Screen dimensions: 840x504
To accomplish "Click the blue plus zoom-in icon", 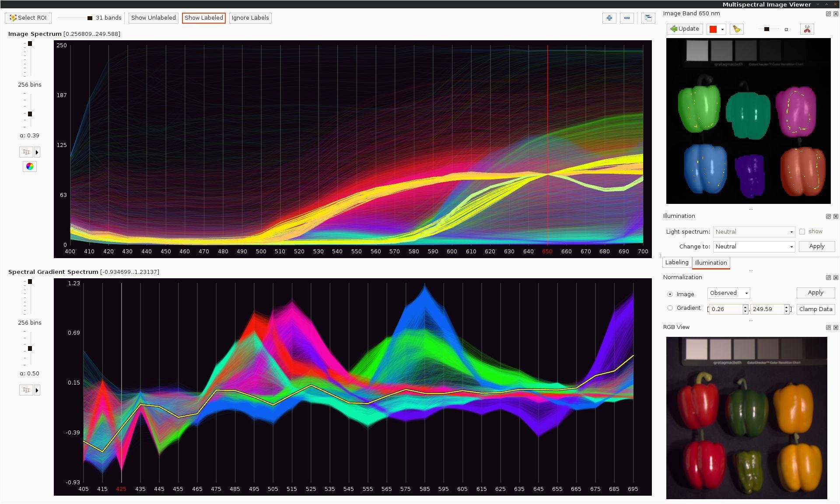I will [609, 18].
